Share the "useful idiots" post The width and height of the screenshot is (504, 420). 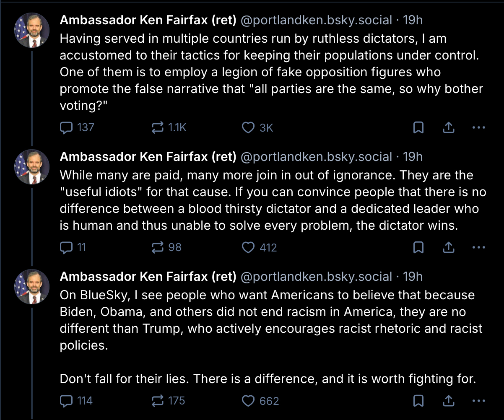449,247
